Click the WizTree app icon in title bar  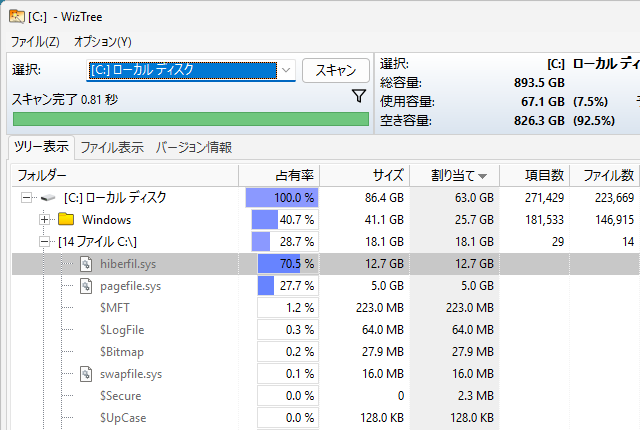tap(15, 15)
